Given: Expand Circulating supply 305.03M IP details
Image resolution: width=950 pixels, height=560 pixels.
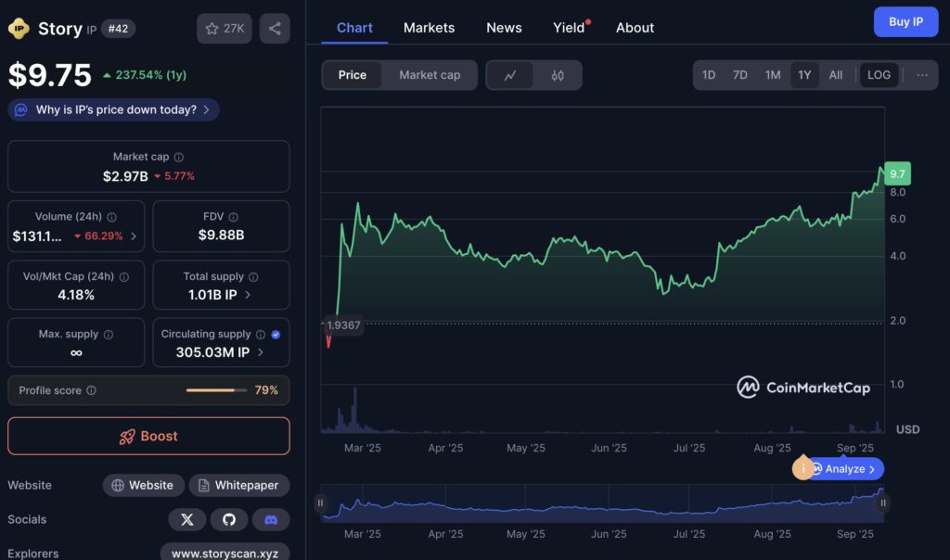Looking at the screenshot, I should pyautogui.click(x=261, y=352).
